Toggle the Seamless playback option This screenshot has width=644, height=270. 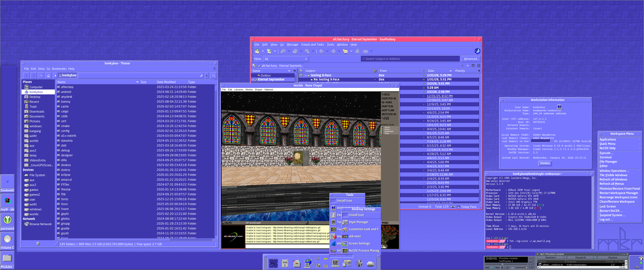tap(552, 257)
